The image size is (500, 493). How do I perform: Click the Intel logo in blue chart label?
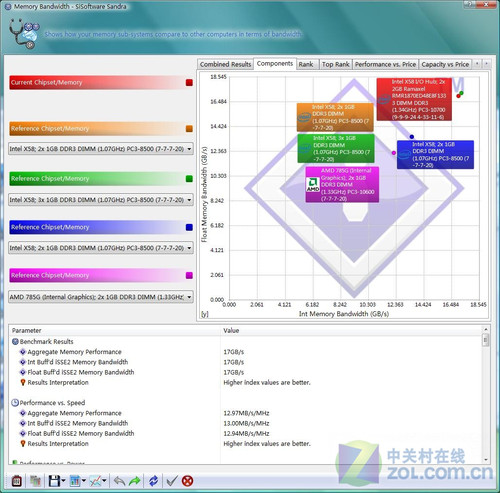pyautogui.click(x=404, y=154)
